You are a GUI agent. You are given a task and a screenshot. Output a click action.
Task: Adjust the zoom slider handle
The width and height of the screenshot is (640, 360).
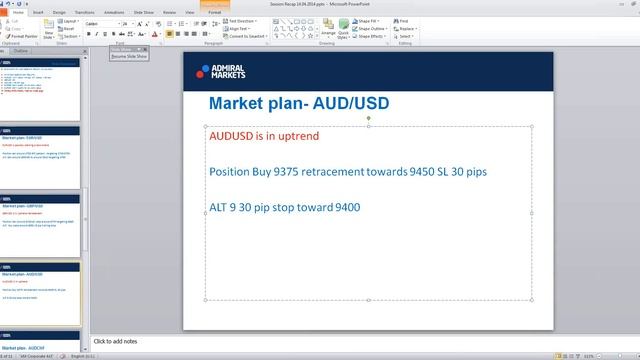[x=620, y=356]
